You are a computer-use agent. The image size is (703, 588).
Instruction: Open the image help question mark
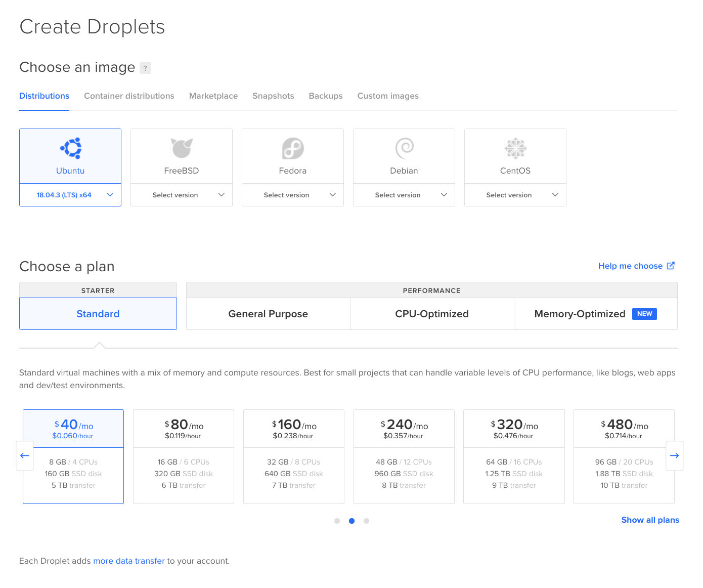145,68
